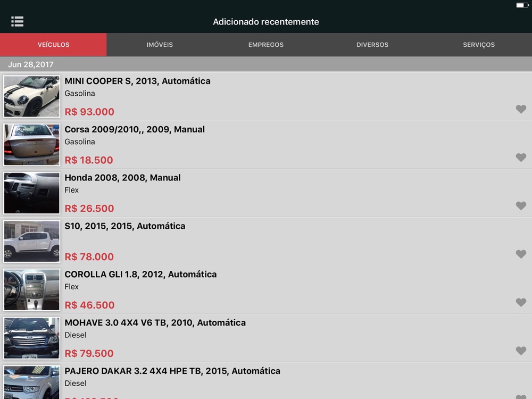The image size is (532, 399).
Task: Click 'Flex' under Honda 2008
Action: tap(72, 190)
